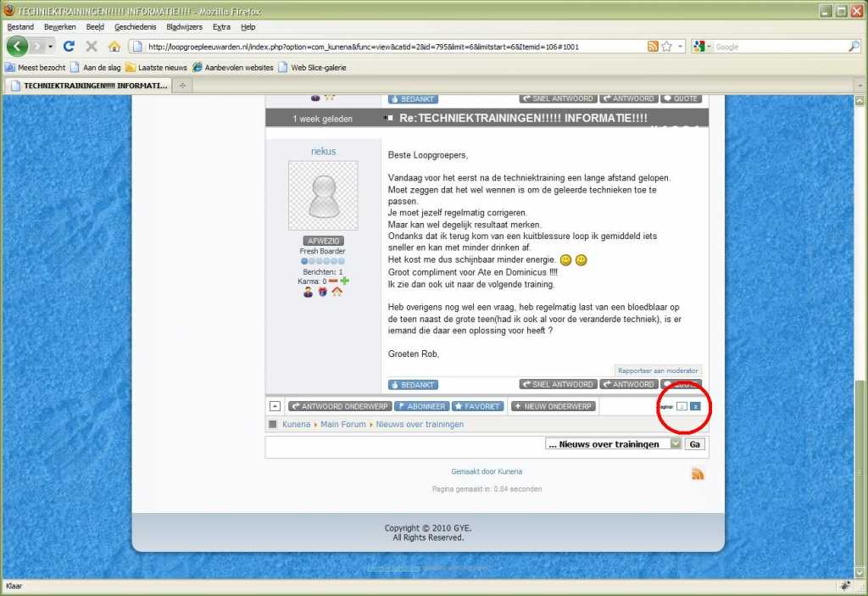Click the orange RSS icon below the forum
The height and width of the screenshot is (596, 868).
[698, 474]
